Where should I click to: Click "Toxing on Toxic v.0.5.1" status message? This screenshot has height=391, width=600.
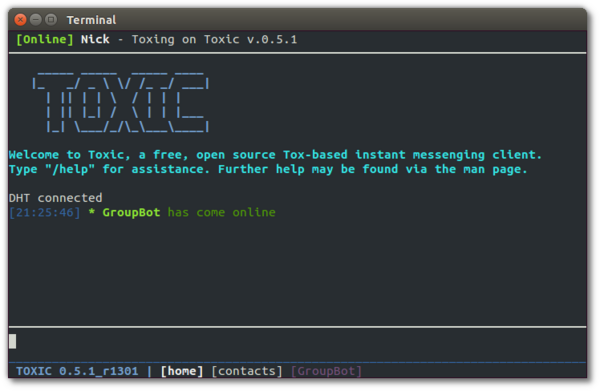pos(214,40)
